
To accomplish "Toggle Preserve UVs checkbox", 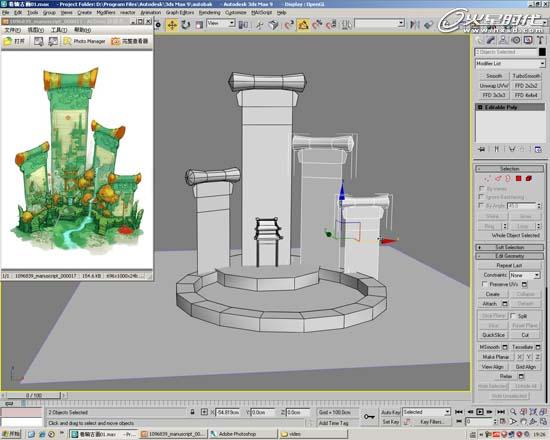I will click(484, 284).
